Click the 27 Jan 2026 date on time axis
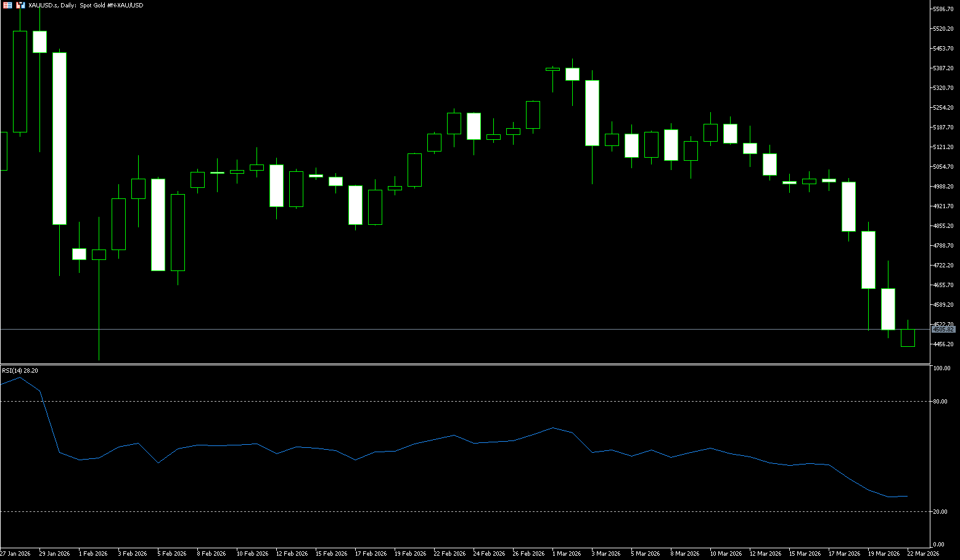This screenshot has height=560, width=960. click(15, 553)
